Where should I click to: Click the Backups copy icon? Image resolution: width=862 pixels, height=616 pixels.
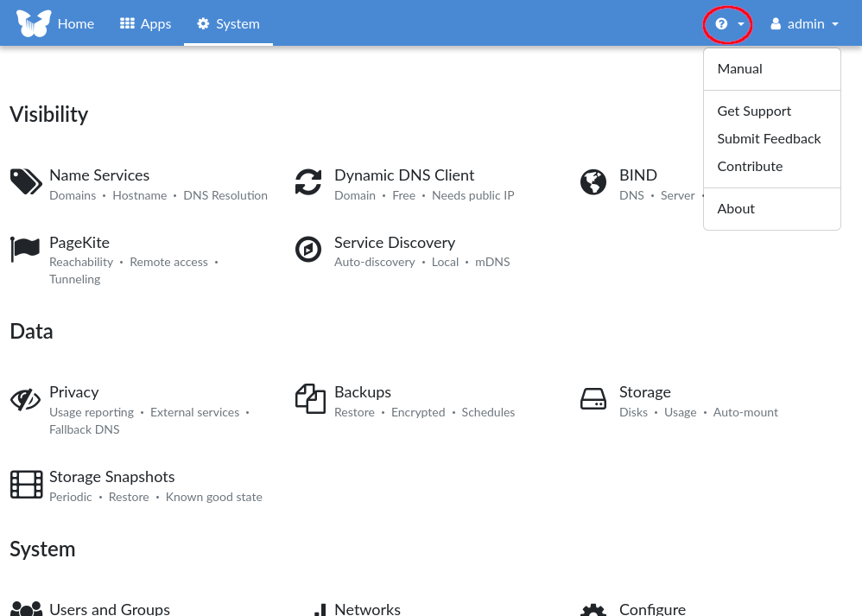310,399
